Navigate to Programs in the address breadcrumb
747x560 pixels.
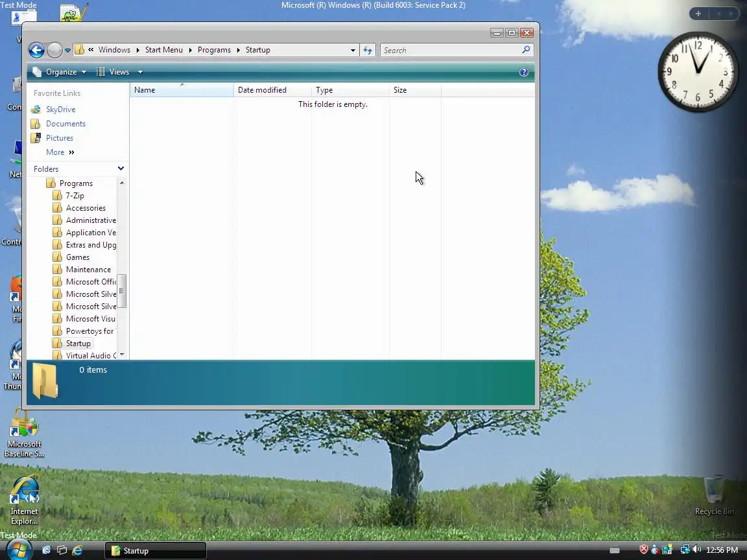(x=214, y=50)
